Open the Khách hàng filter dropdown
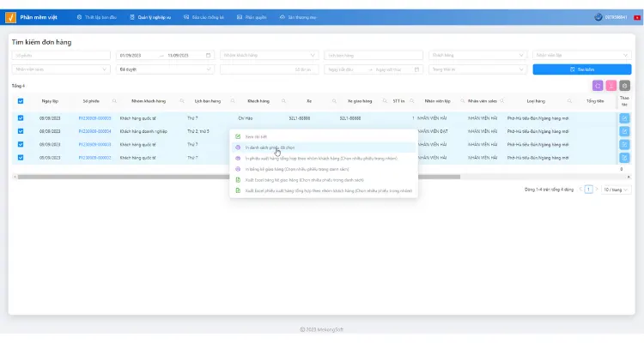This screenshot has width=644, height=343. (477, 56)
